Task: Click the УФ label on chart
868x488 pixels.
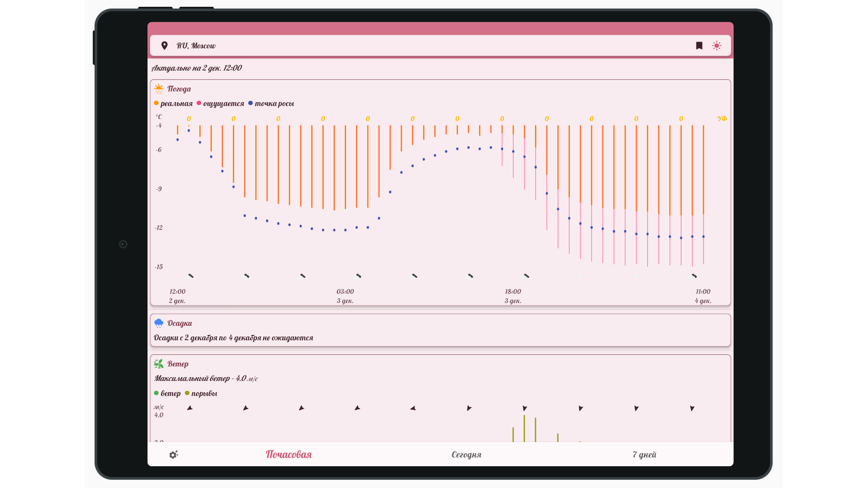Action: pyautogui.click(x=722, y=118)
